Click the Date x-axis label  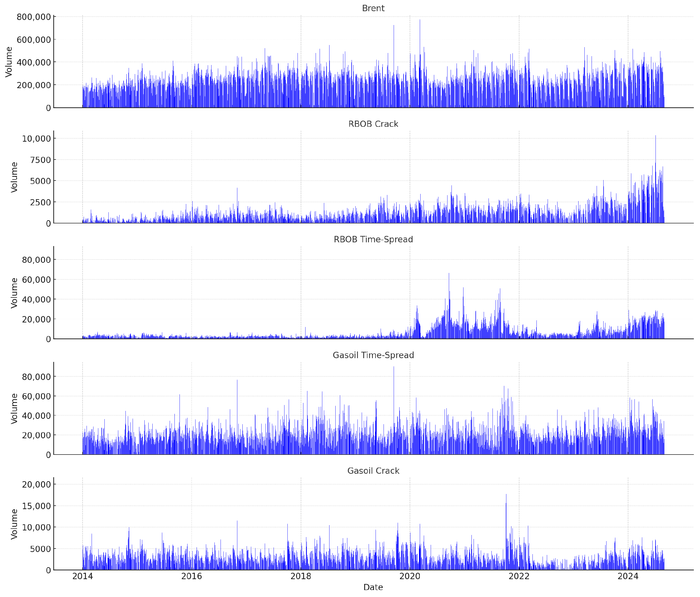coord(373,587)
